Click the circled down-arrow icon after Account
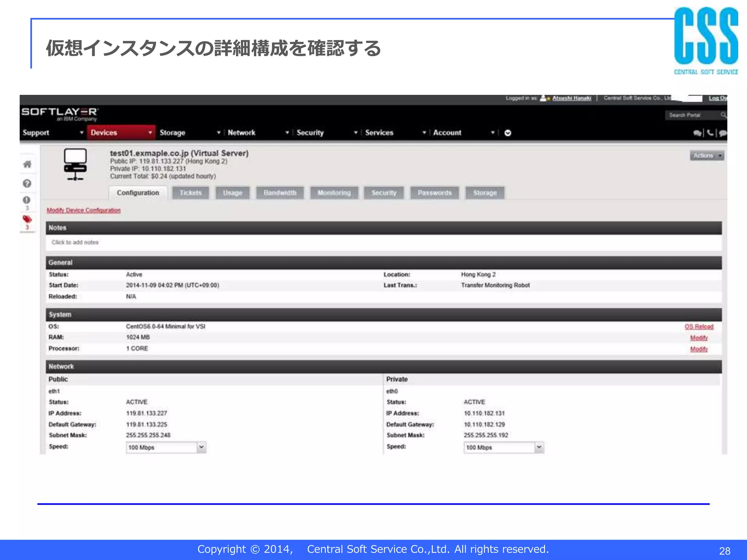 click(507, 133)
